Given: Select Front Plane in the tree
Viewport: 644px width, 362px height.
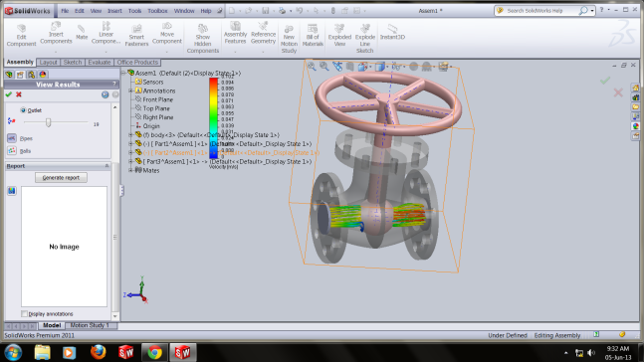Looking at the screenshot, I should point(157,99).
